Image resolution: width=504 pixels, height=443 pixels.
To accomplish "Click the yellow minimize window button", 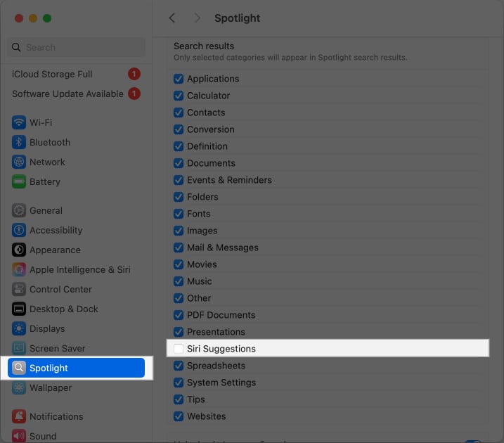I will pos(33,18).
